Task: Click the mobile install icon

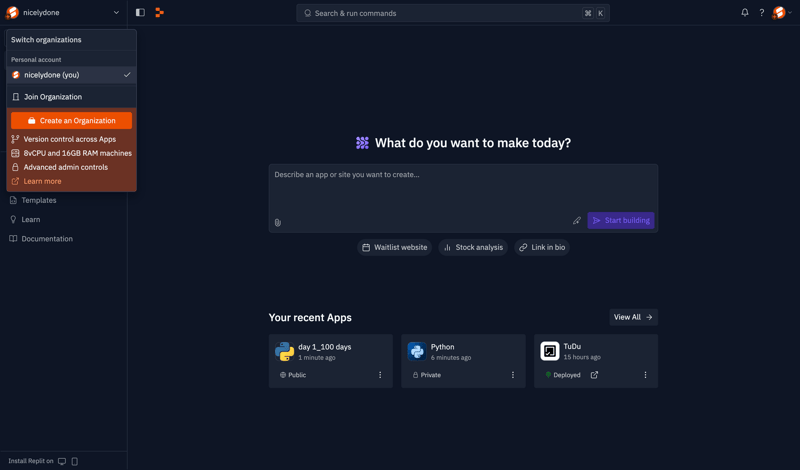Action: [x=74, y=461]
